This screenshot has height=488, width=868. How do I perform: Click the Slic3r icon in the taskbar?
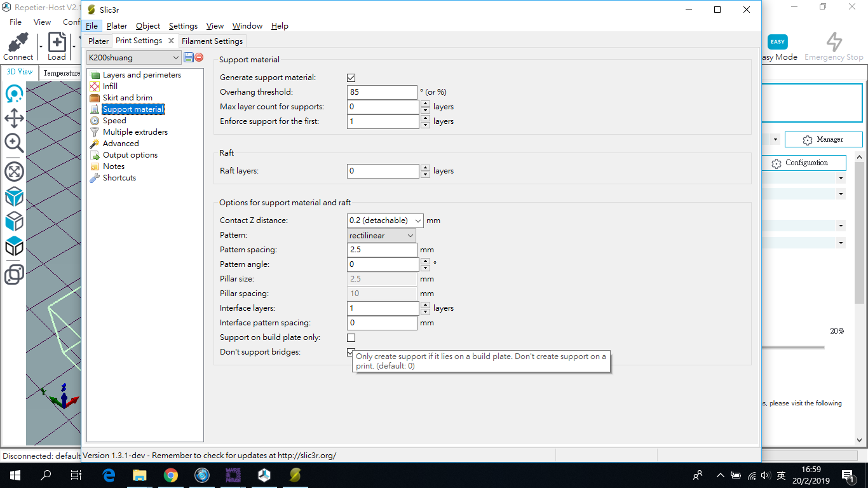[295, 475]
